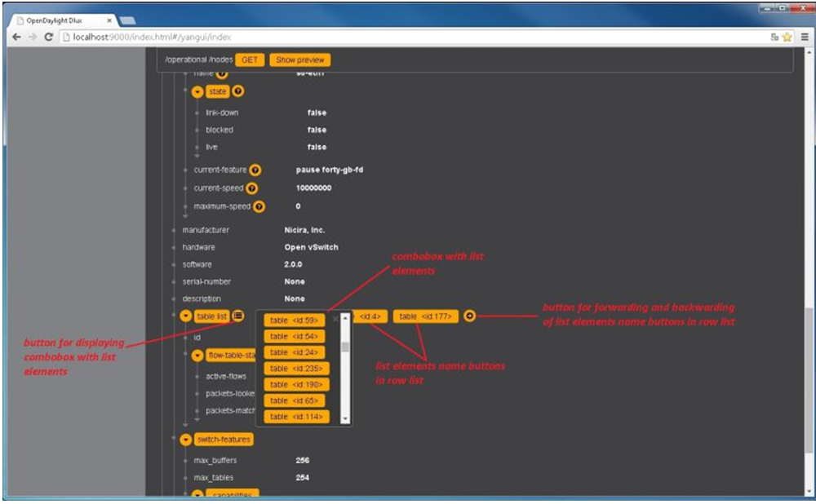Select table id:59 in the combobox

294,321
